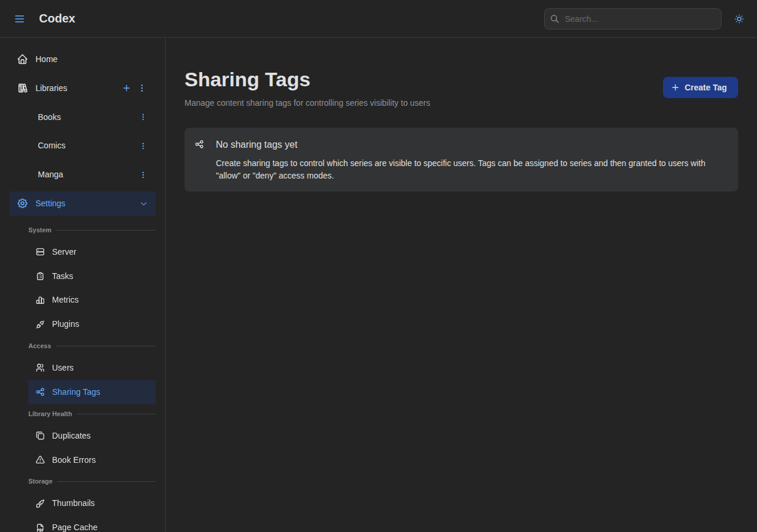Select Sharing Tags in the sidebar
Screen dimensions: 757x532
(76, 392)
